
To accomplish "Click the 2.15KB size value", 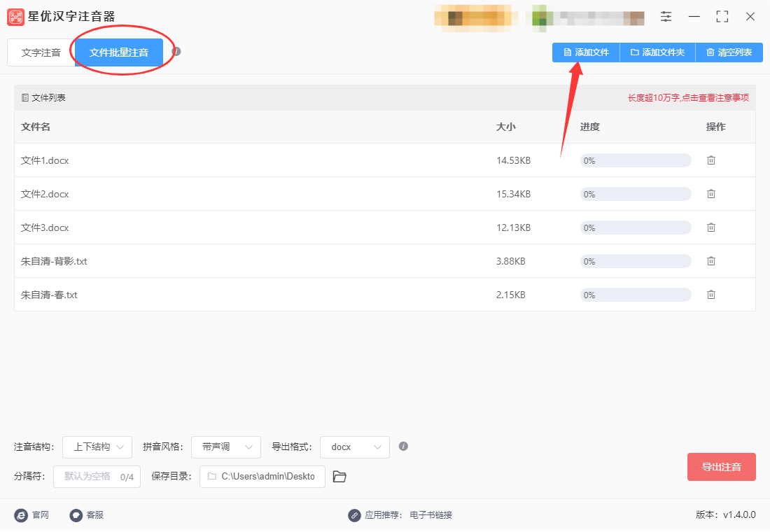I will click(511, 295).
